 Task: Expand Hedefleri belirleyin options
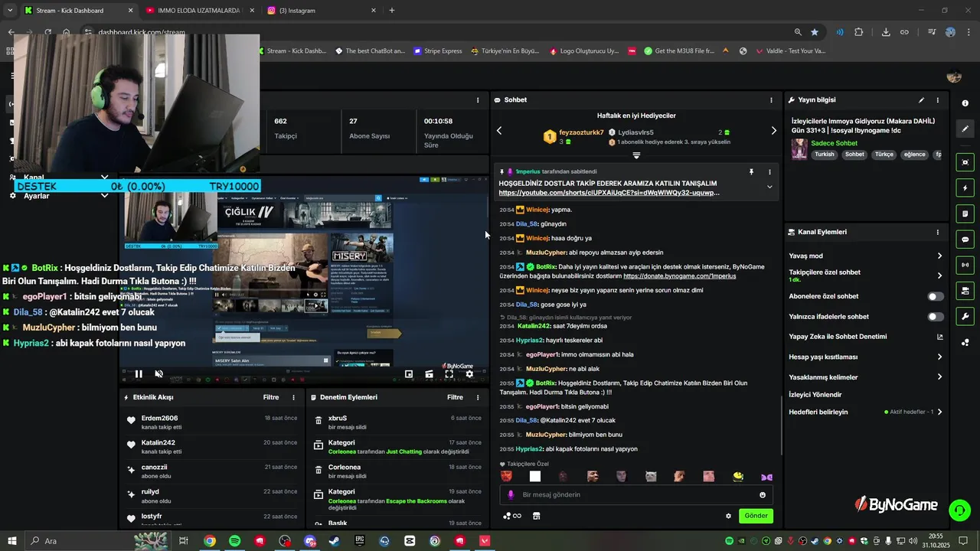coord(939,412)
